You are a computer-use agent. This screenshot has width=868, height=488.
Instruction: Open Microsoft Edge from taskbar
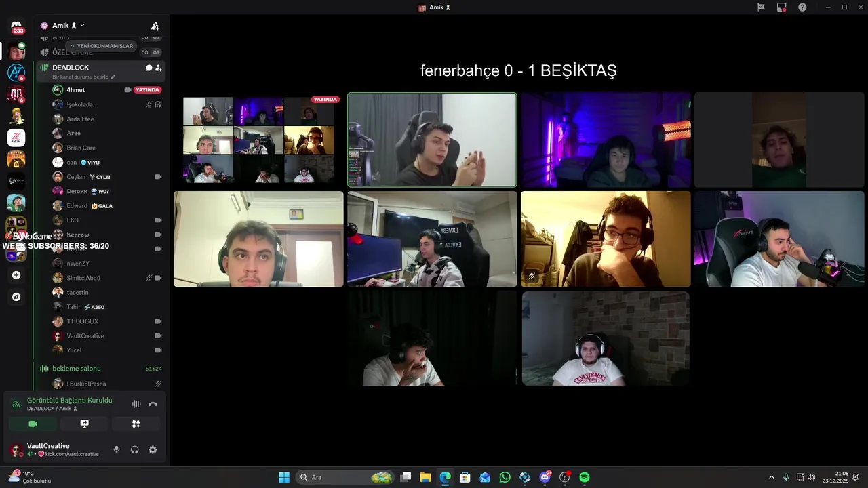click(445, 477)
